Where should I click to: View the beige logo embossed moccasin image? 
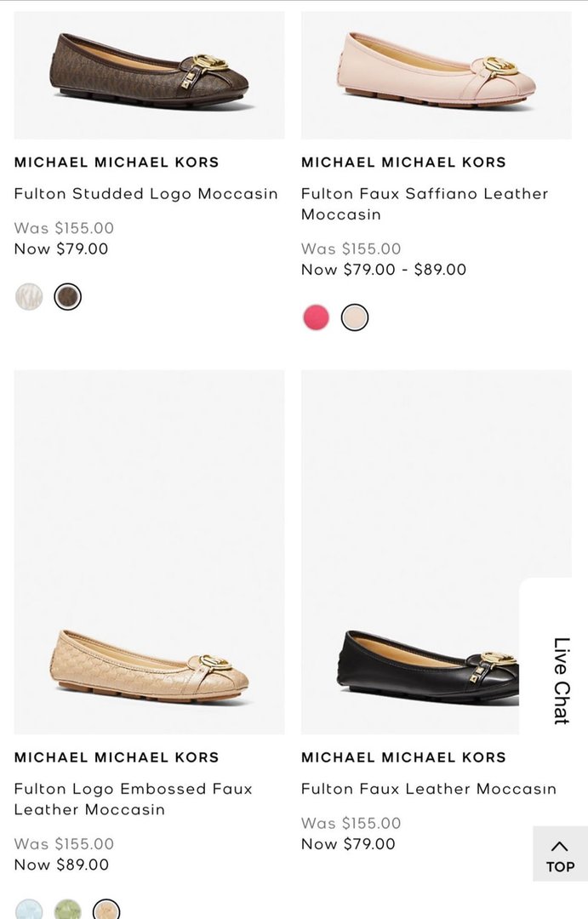pos(150,551)
